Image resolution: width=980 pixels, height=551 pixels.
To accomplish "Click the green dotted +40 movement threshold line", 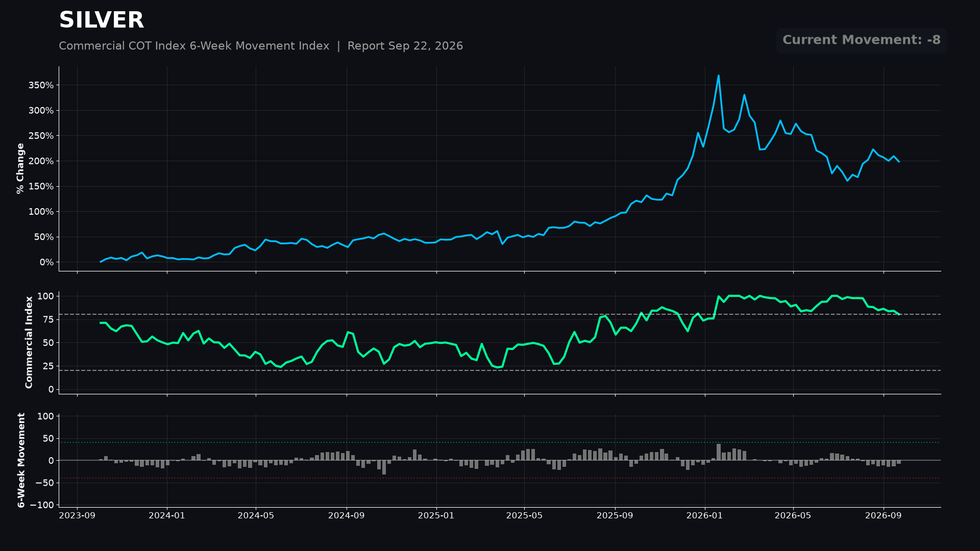I will click(x=500, y=442).
